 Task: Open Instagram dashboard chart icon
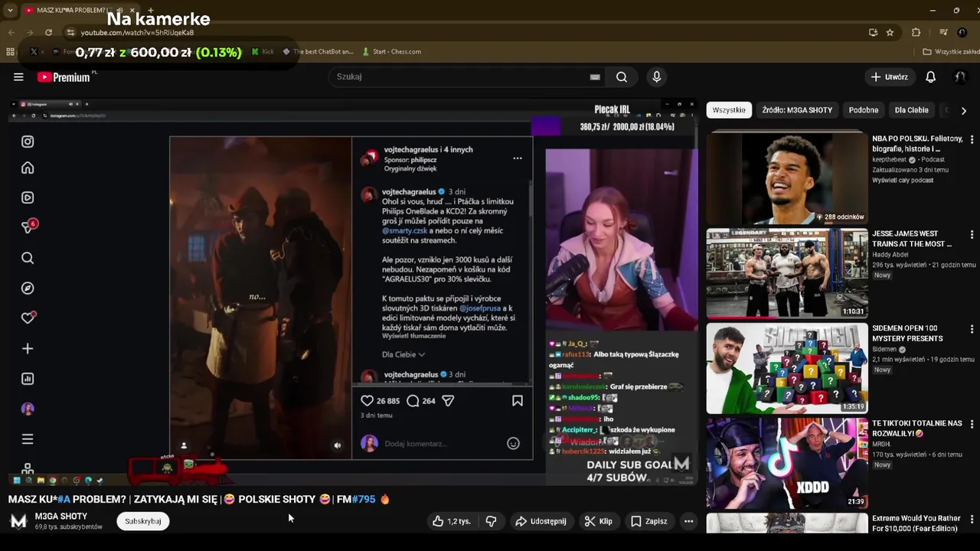pos(28,379)
